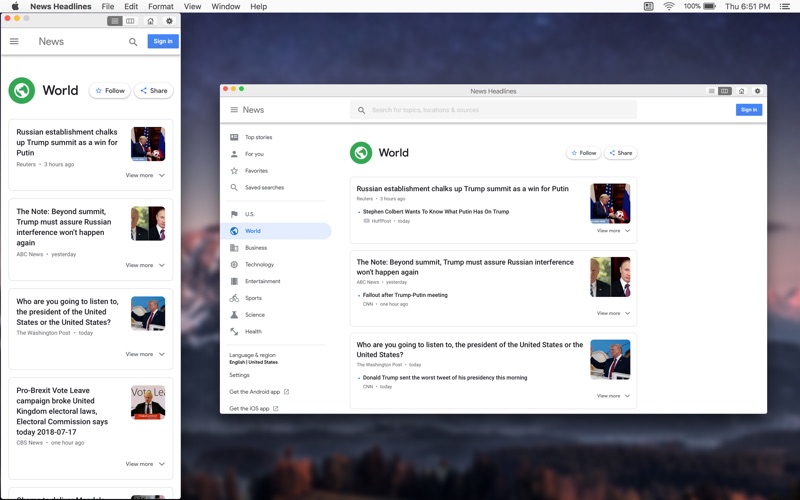
Task: Open Stephen Colbert Wants To Know headline
Action: pos(436,212)
